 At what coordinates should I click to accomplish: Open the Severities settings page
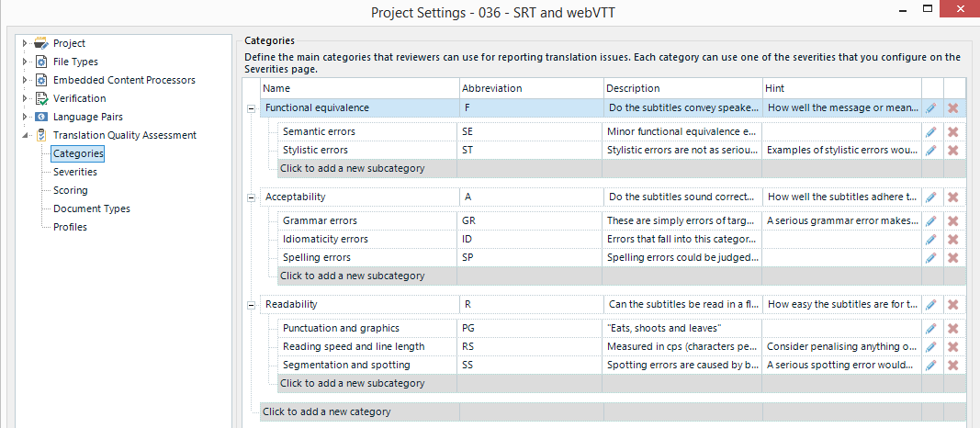click(x=75, y=172)
